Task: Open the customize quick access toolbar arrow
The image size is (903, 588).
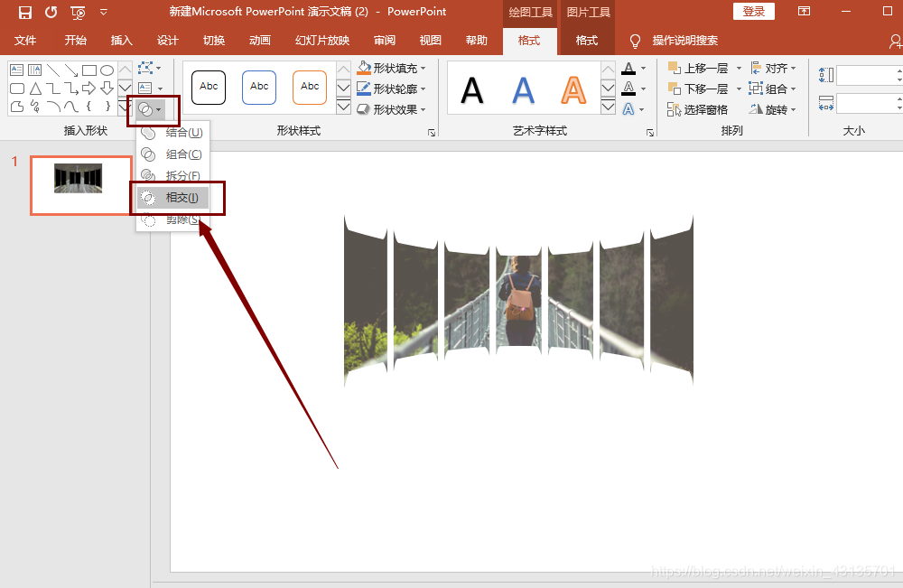Action: tap(104, 12)
